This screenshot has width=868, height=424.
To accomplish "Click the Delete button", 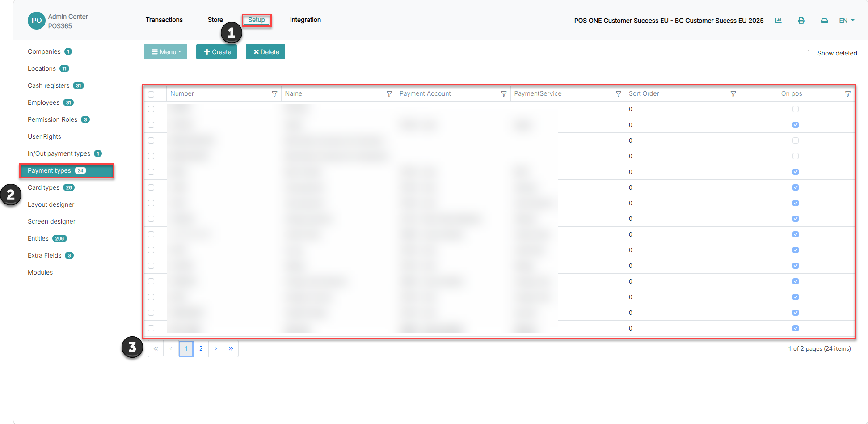I will coord(265,52).
